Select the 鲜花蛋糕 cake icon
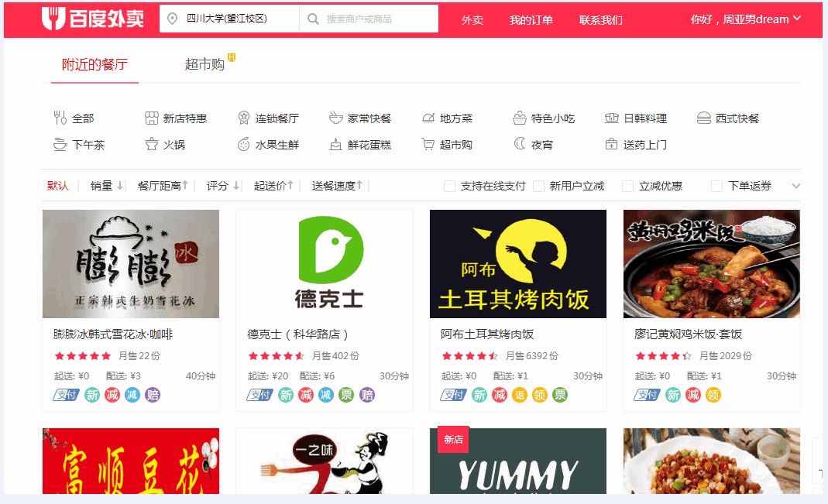 pos(336,144)
